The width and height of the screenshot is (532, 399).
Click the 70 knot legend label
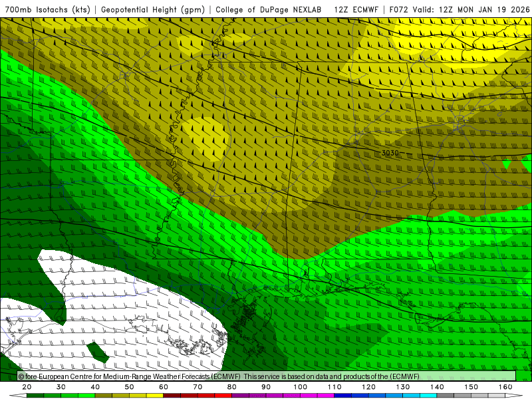[198, 387]
